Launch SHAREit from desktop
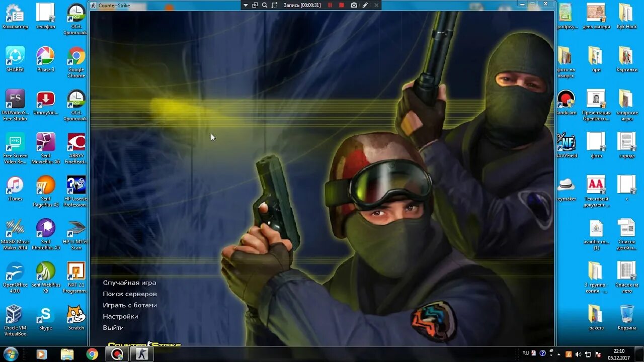The image size is (644, 362). click(15, 59)
